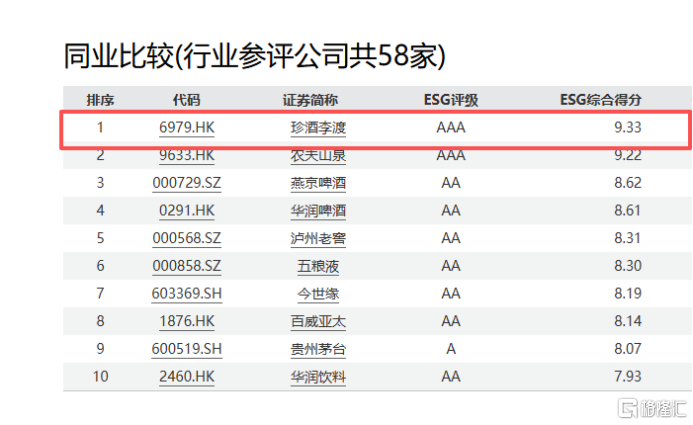Open security name link 贵州茅台
Viewport: 693px width, 425px height.
pyautogui.click(x=318, y=349)
